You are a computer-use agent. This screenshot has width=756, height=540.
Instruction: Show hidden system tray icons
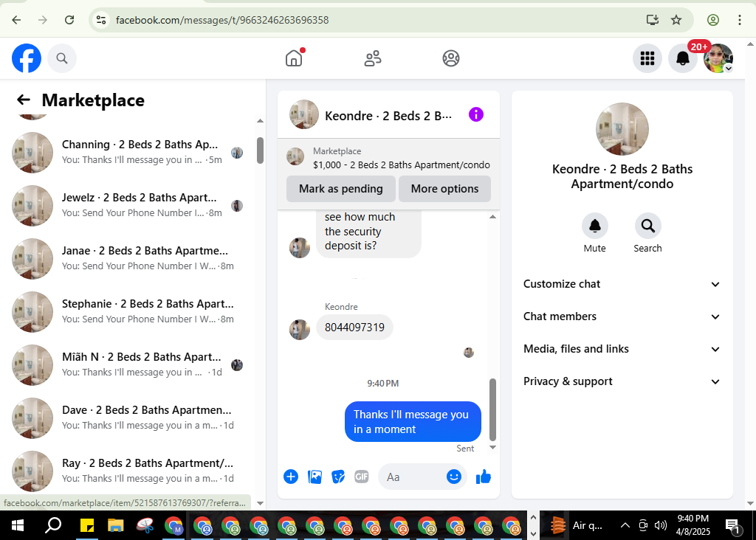coord(625,525)
